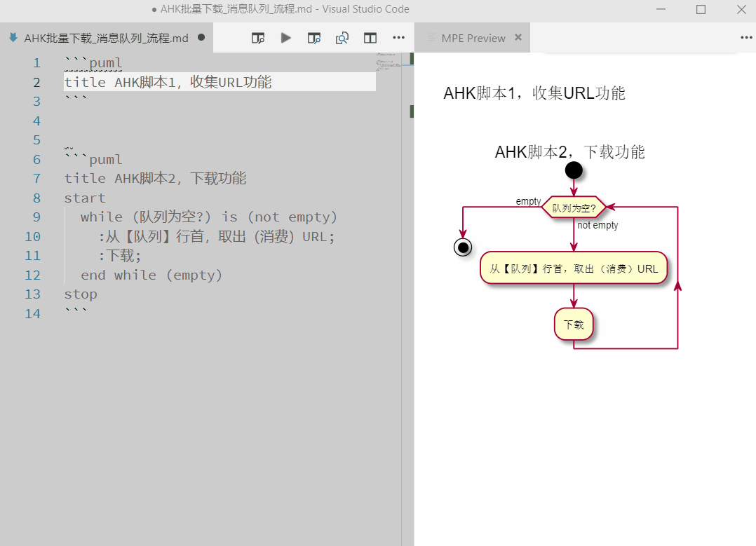Open MPE Preview panel's More Actions ellipsis
756x546 pixels.
click(x=746, y=38)
